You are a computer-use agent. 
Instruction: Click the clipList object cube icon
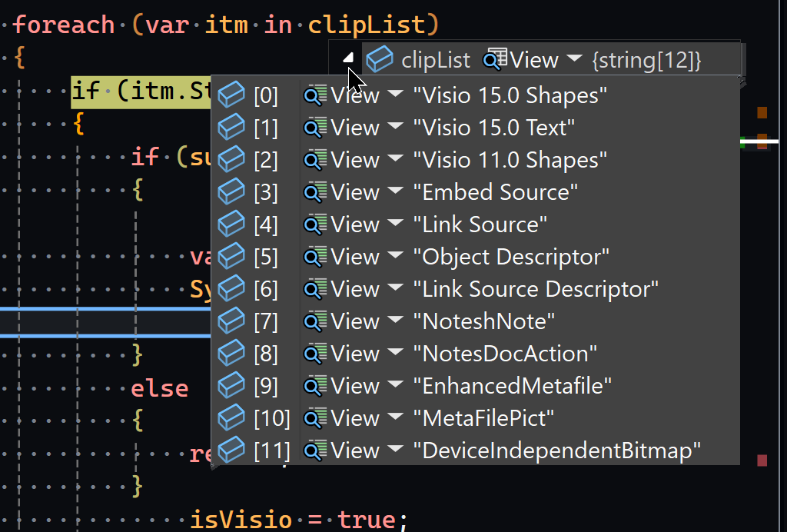click(x=380, y=59)
